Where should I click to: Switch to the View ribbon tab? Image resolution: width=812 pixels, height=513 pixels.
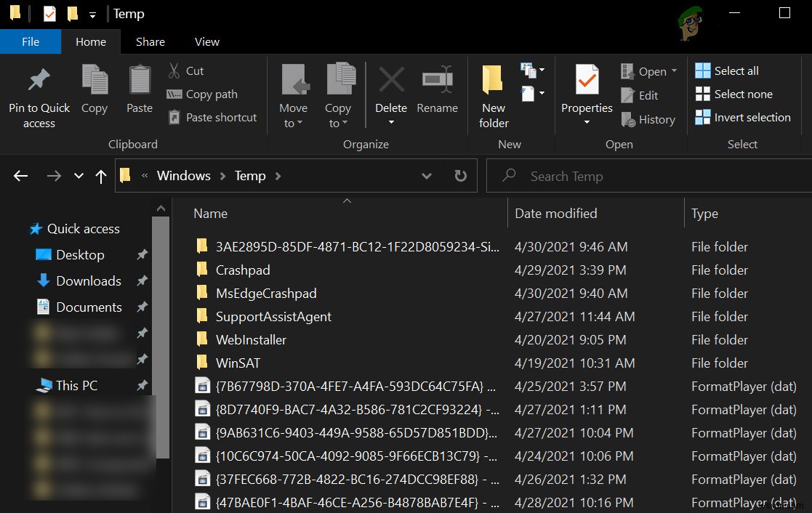[206, 41]
